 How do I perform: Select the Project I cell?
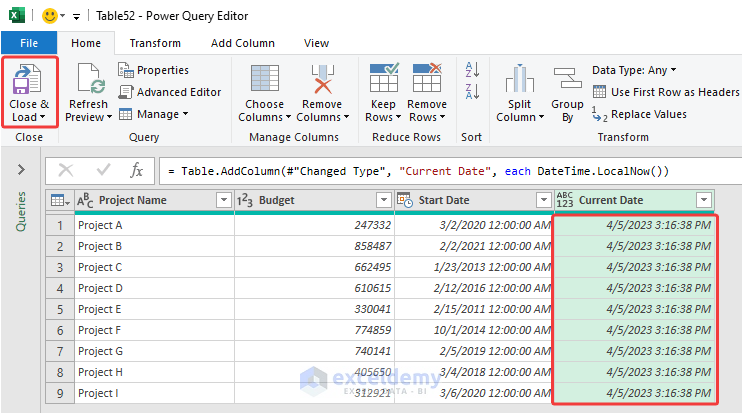pos(154,393)
